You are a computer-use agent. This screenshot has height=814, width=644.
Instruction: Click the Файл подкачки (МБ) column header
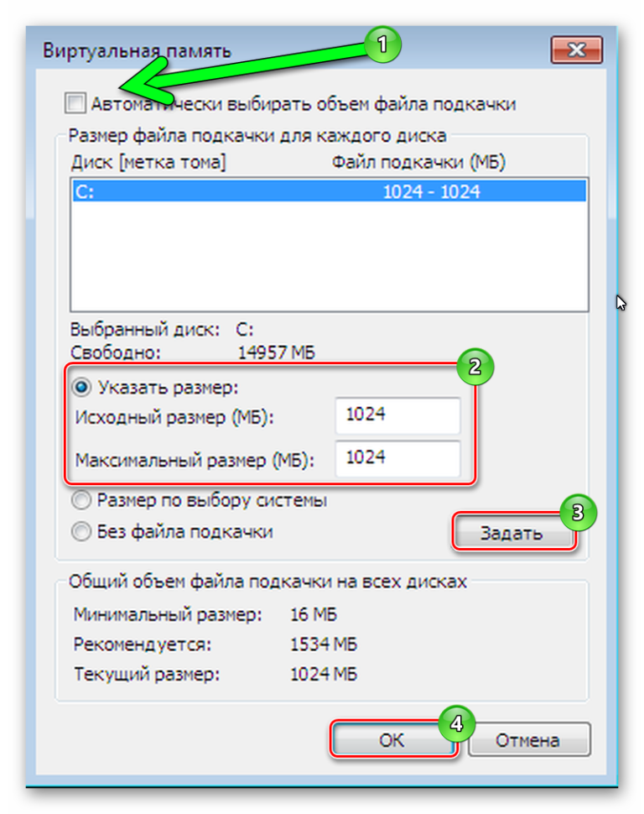(418, 163)
